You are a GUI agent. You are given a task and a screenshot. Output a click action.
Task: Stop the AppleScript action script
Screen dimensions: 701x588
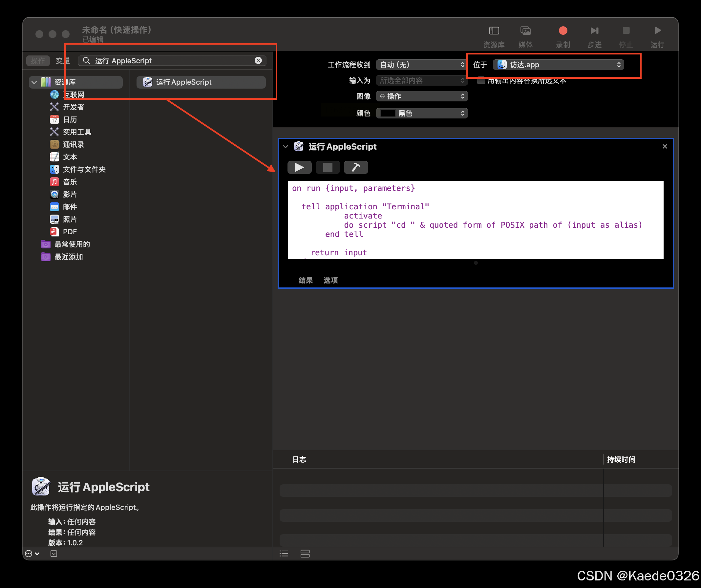coord(328,167)
